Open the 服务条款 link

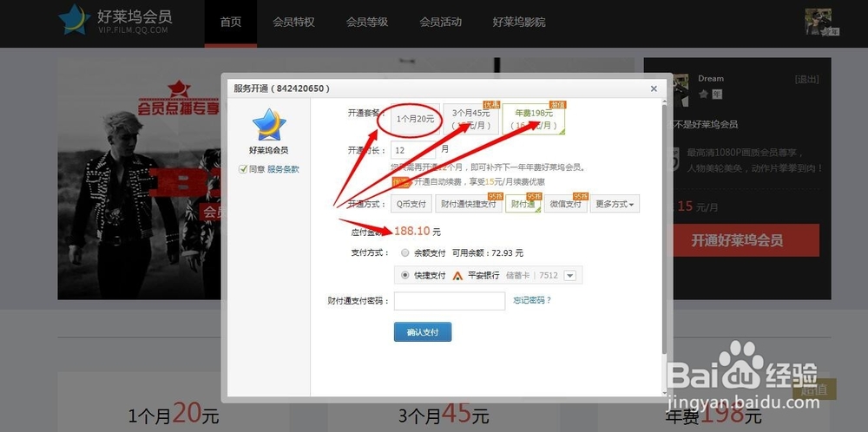point(283,169)
